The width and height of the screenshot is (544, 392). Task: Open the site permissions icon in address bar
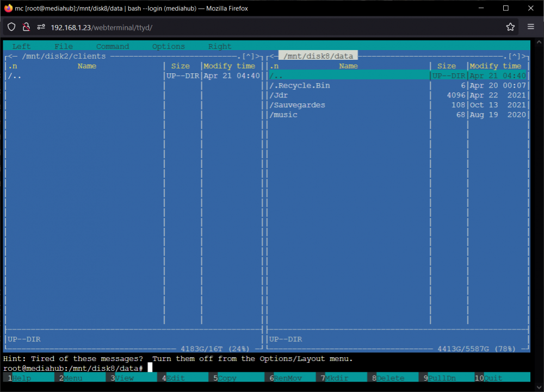pyautogui.click(x=41, y=27)
